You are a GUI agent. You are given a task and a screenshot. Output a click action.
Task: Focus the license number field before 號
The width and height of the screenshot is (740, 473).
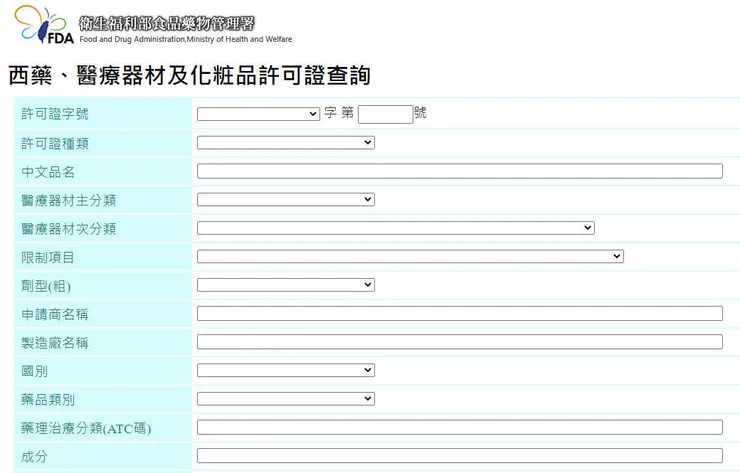pyautogui.click(x=385, y=114)
